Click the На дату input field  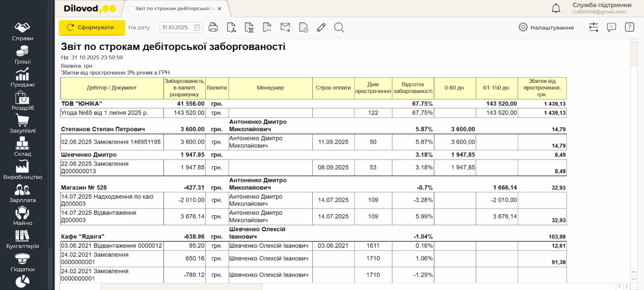pos(177,28)
